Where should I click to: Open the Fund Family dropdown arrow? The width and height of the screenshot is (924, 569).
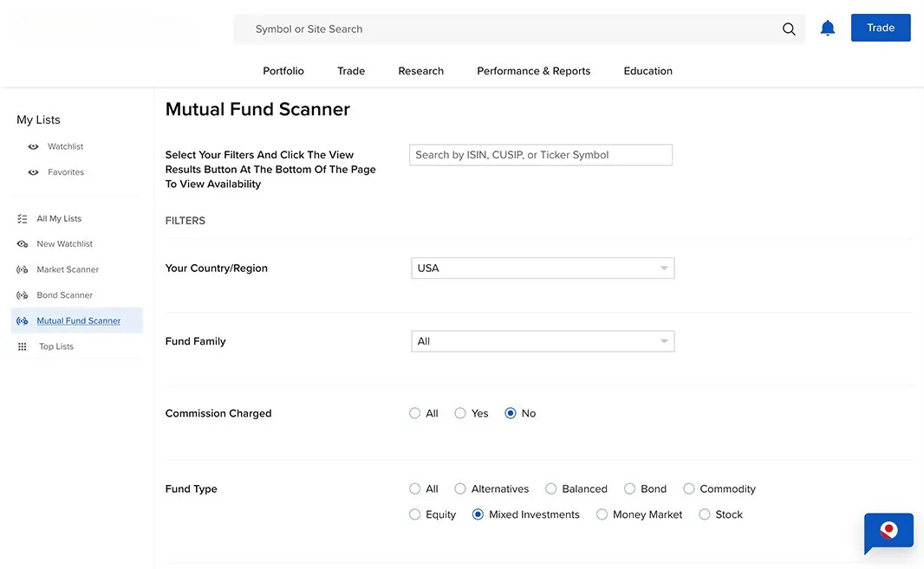[665, 340]
